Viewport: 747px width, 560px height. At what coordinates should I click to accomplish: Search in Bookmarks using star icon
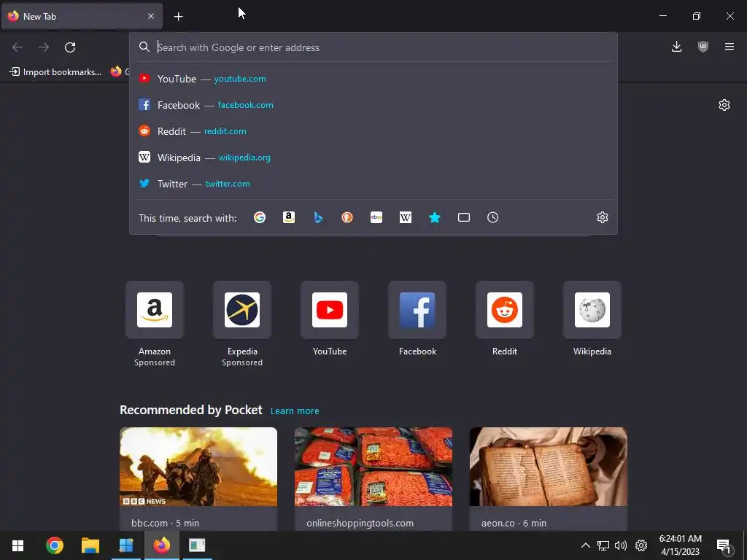[x=435, y=217]
